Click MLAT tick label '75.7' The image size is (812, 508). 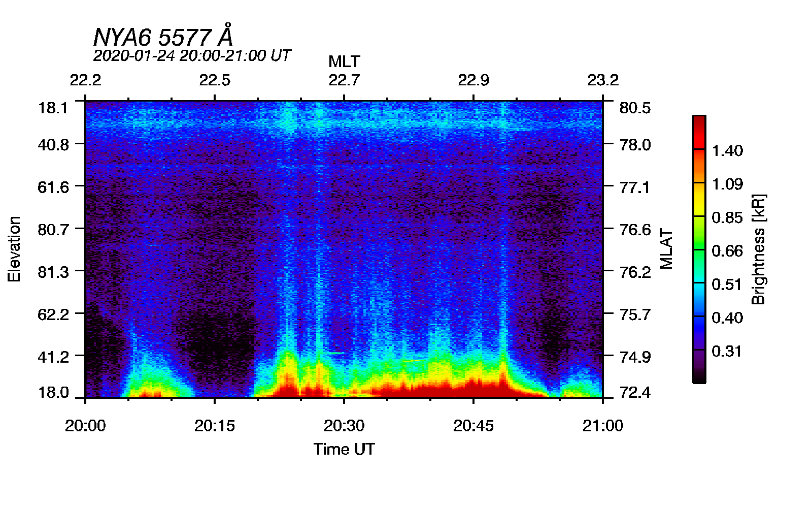point(635,314)
